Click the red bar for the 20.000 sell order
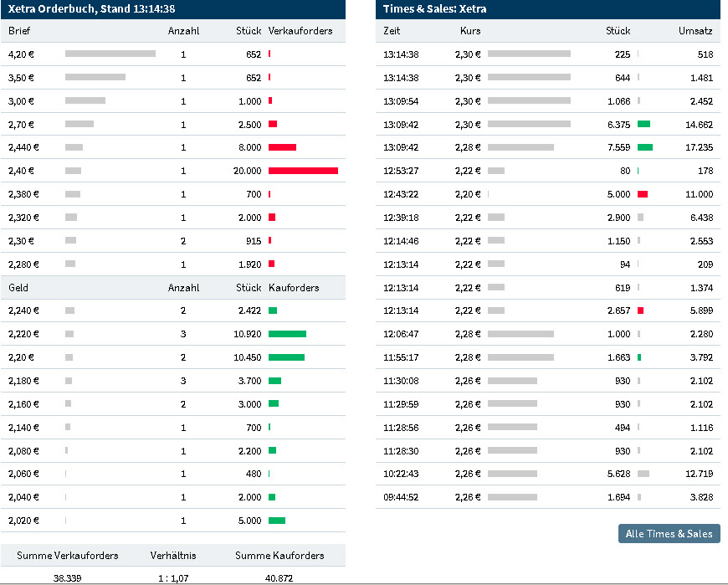 tap(303, 171)
